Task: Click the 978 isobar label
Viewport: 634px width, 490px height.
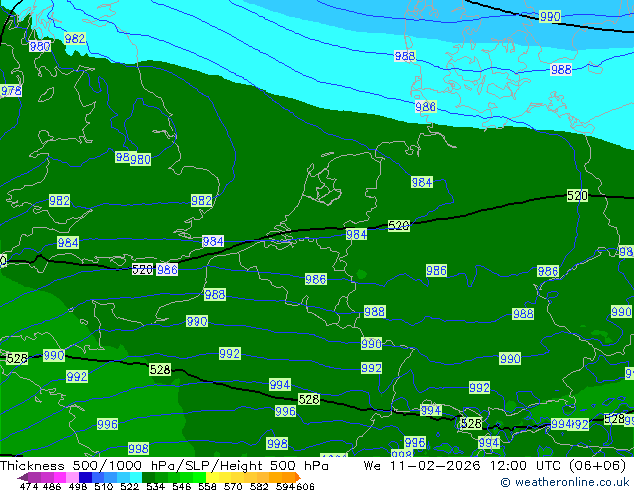Action: (11, 91)
